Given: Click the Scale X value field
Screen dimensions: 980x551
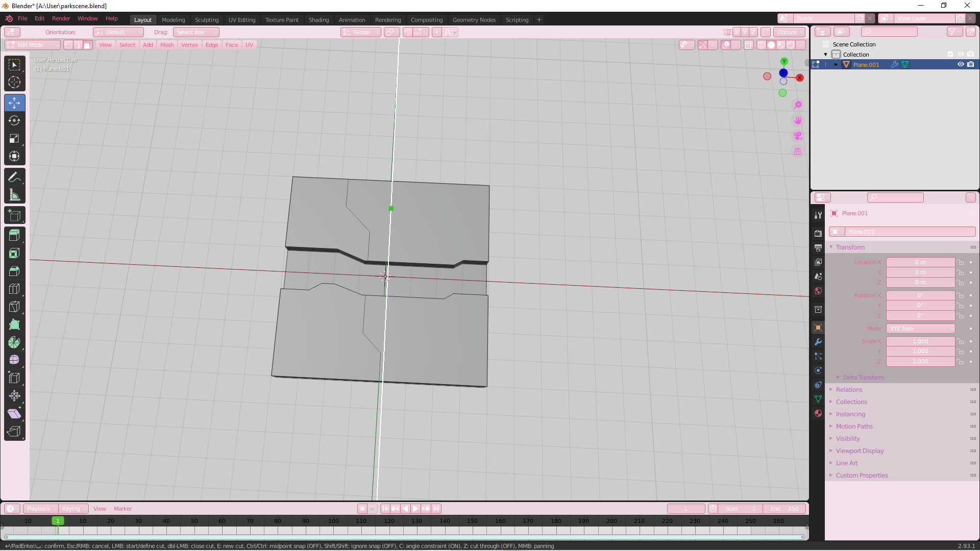Looking at the screenshot, I should (920, 341).
